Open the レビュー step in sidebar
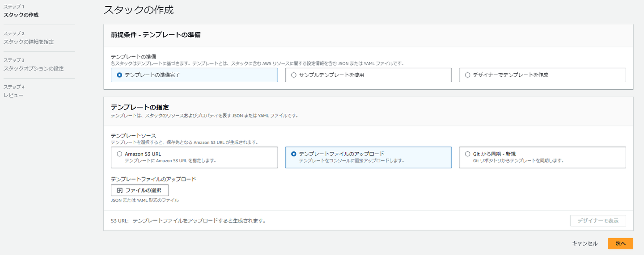The width and height of the screenshot is (644, 255). (13, 95)
